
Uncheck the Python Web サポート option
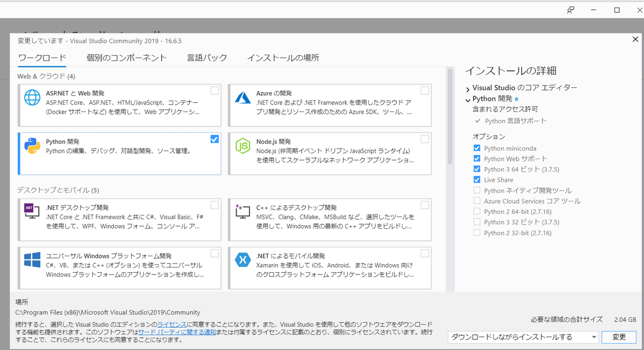(x=477, y=159)
